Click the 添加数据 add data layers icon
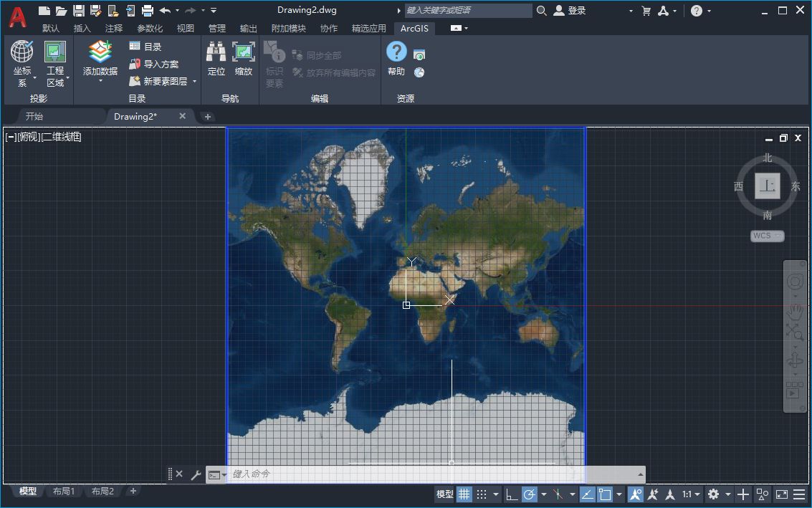The width and height of the screenshot is (812, 508). 100,52
